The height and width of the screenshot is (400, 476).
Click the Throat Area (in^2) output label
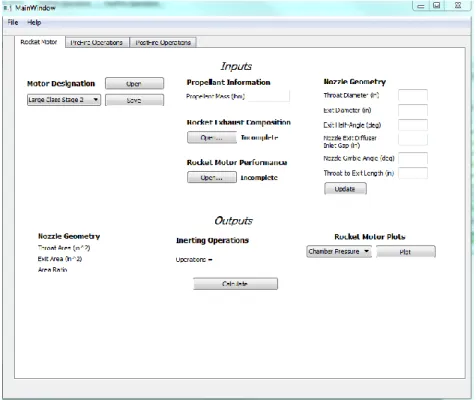[x=64, y=248]
